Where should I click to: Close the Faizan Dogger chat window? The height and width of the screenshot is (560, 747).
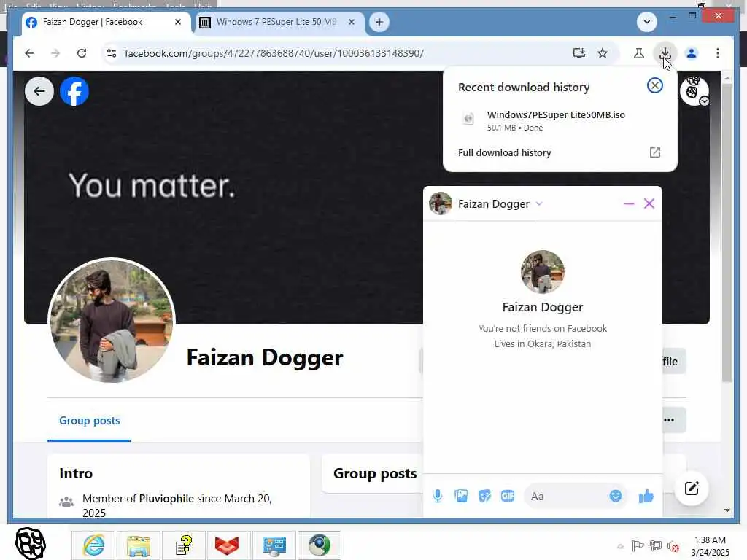[649, 204]
